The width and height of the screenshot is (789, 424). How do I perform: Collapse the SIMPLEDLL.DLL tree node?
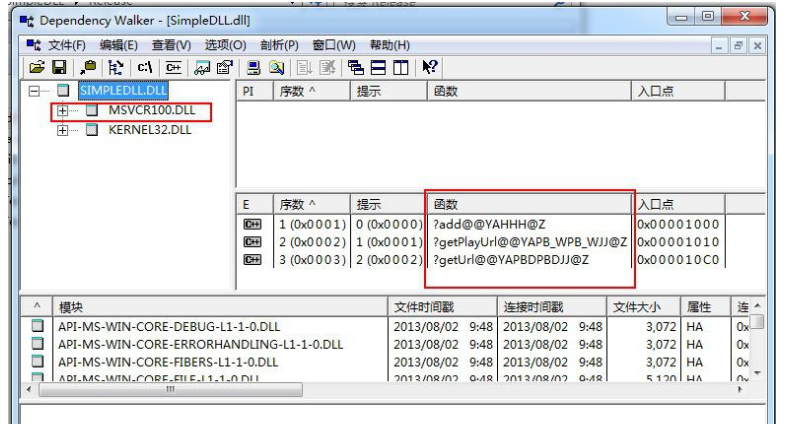pos(34,91)
